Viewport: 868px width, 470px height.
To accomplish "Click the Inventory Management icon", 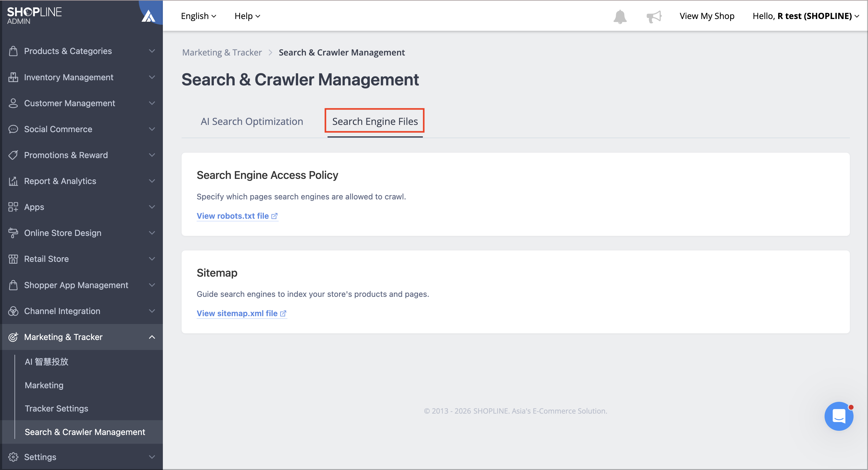I will pyautogui.click(x=13, y=77).
